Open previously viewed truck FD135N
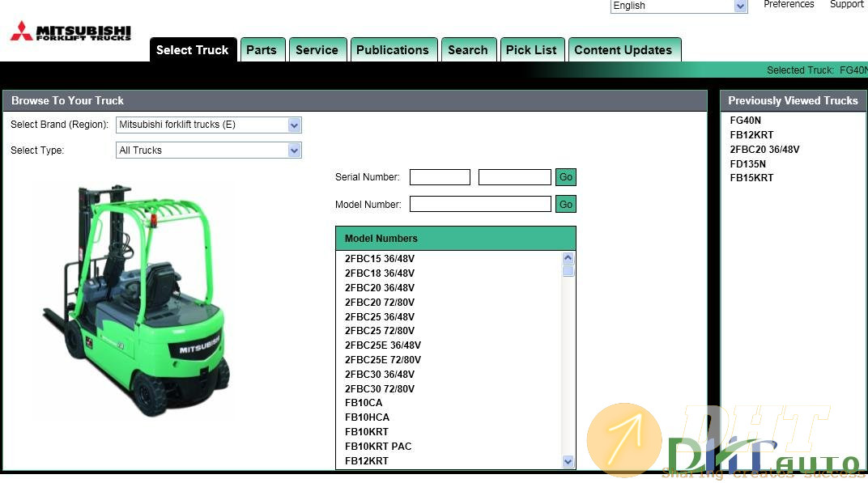868x483 pixels. tap(747, 164)
